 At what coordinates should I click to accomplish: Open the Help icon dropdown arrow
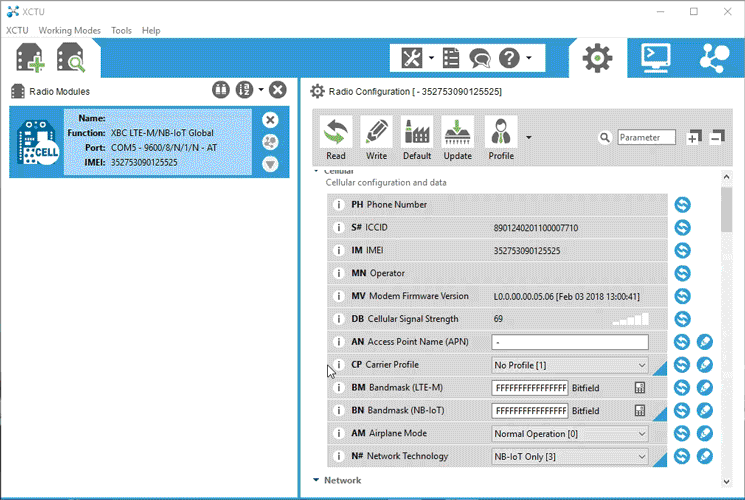(528, 58)
